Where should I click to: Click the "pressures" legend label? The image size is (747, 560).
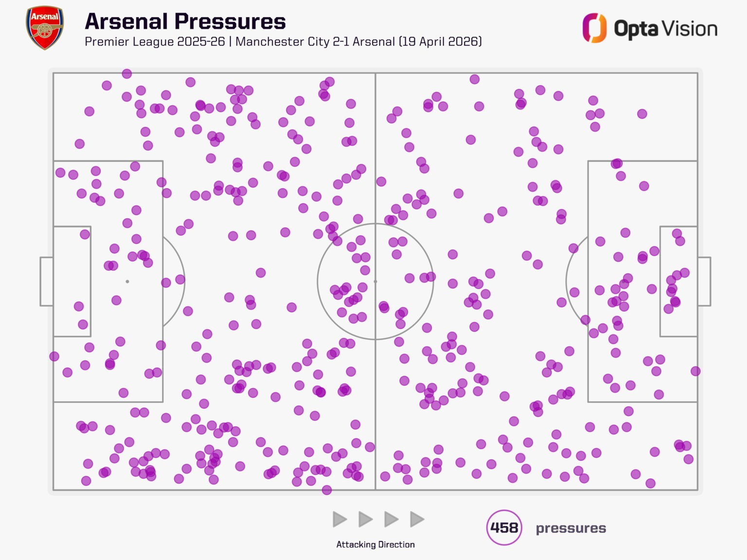570,528
